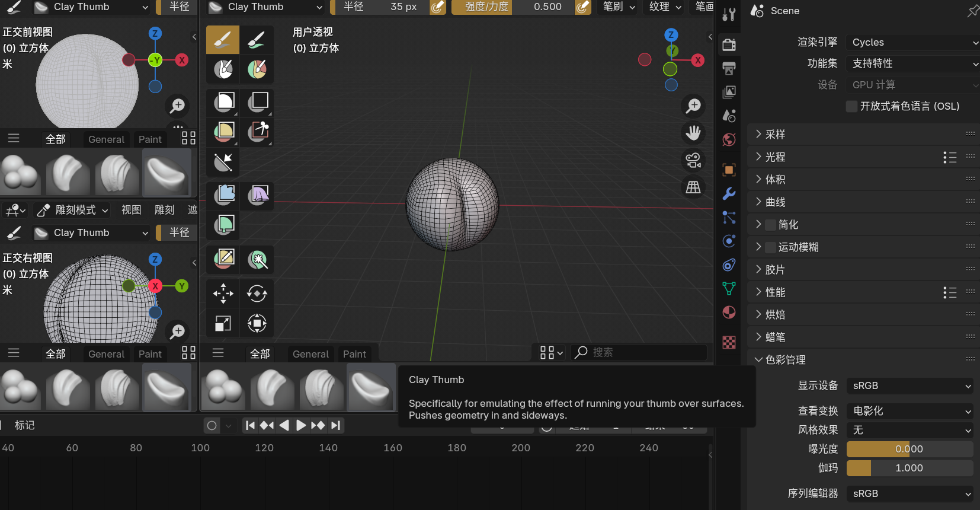Click the 搜索 asset search field
980x510 pixels.
click(639, 352)
